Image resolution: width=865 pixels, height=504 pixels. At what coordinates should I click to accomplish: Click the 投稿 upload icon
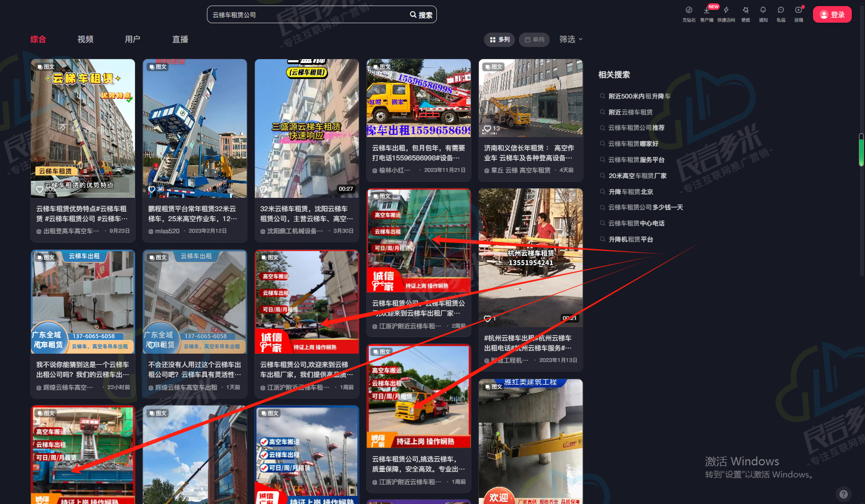(x=799, y=11)
